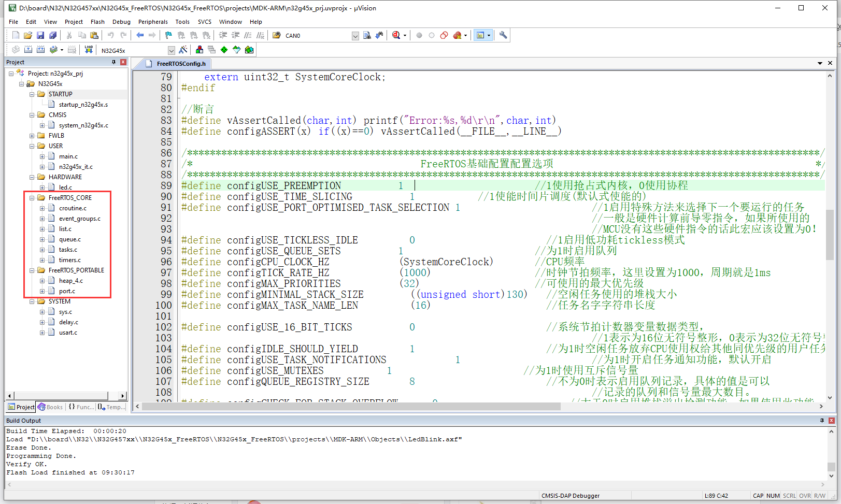Image resolution: width=841 pixels, height=504 pixels.
Task: Select the Project panel tab
Action: (21, 407)
